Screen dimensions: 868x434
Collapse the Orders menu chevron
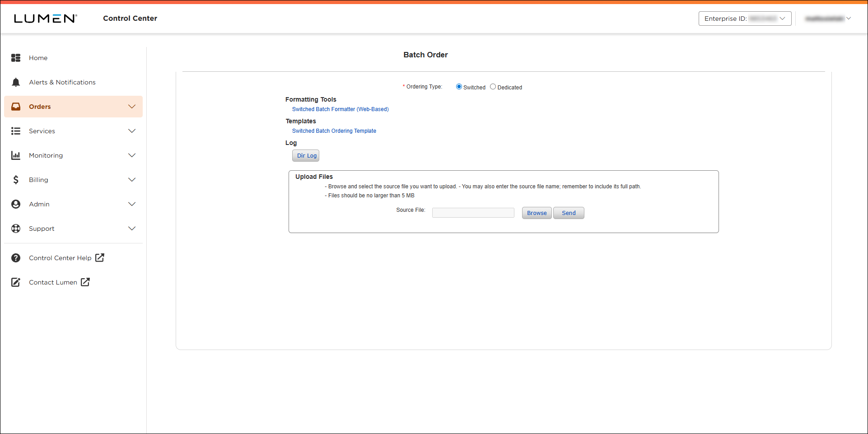click(132, 107)
